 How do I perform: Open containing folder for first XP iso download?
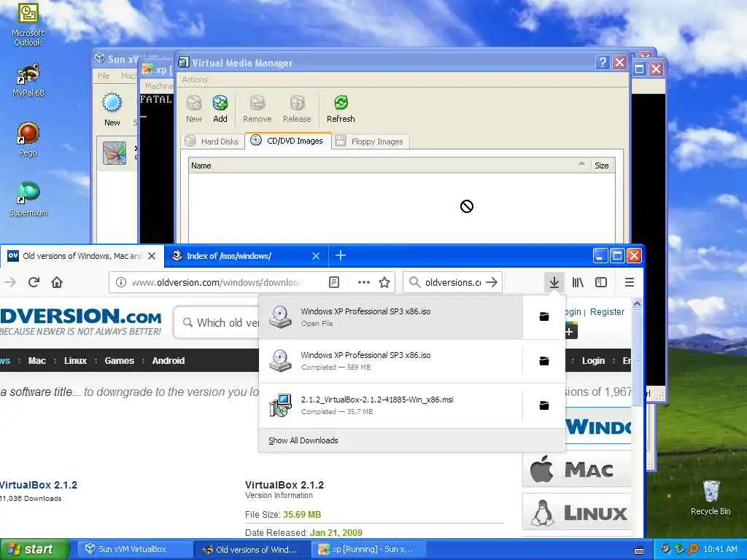[544, 316]
